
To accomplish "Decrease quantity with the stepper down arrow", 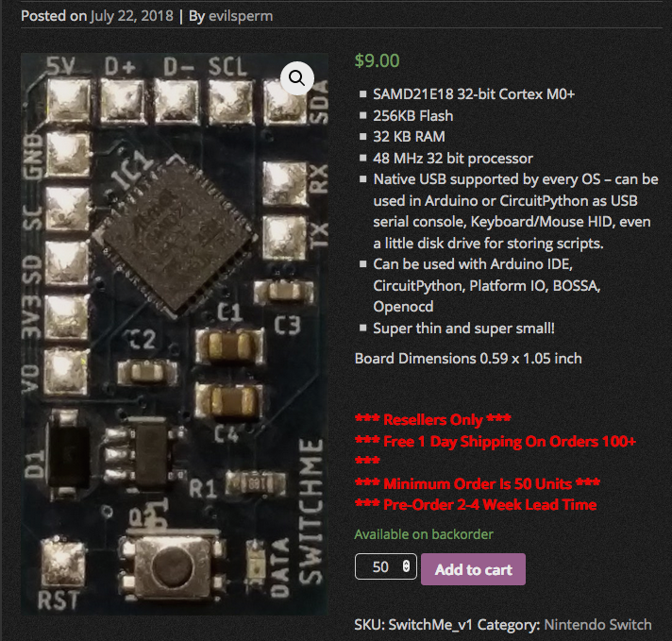I will [x=406, y=570].
